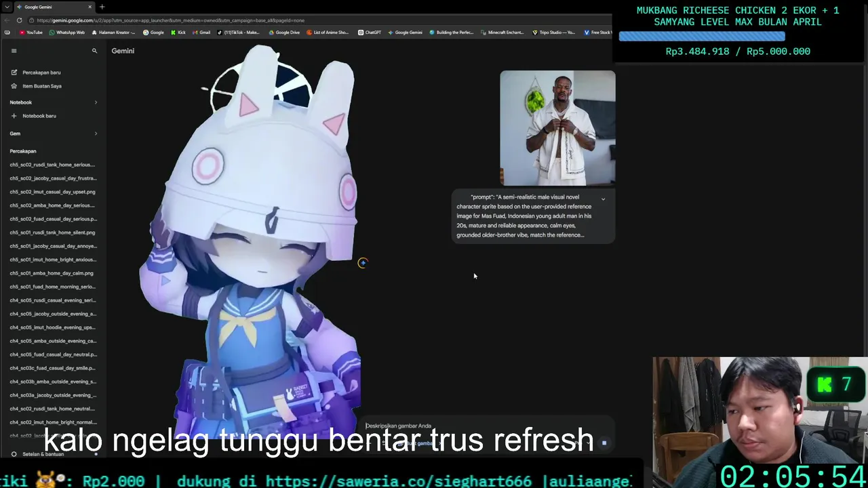
Task: Open a new browser tab
Action: tap(102, 7)
